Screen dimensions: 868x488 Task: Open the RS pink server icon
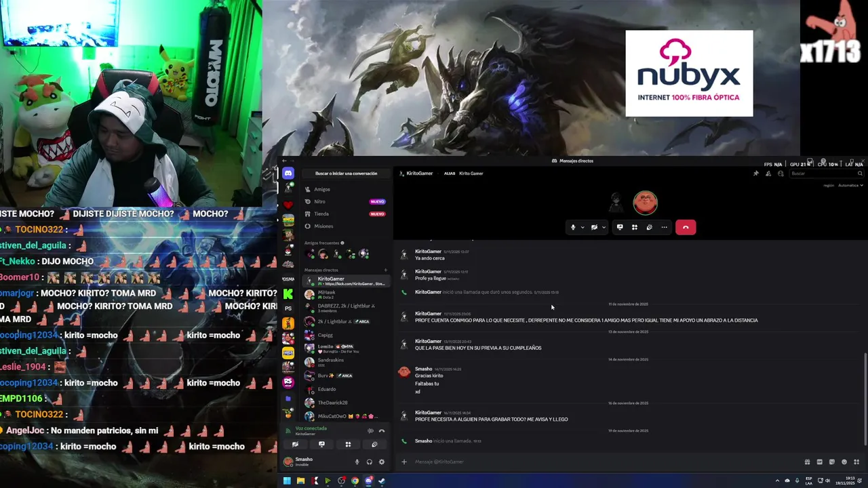tap(288, 382)
